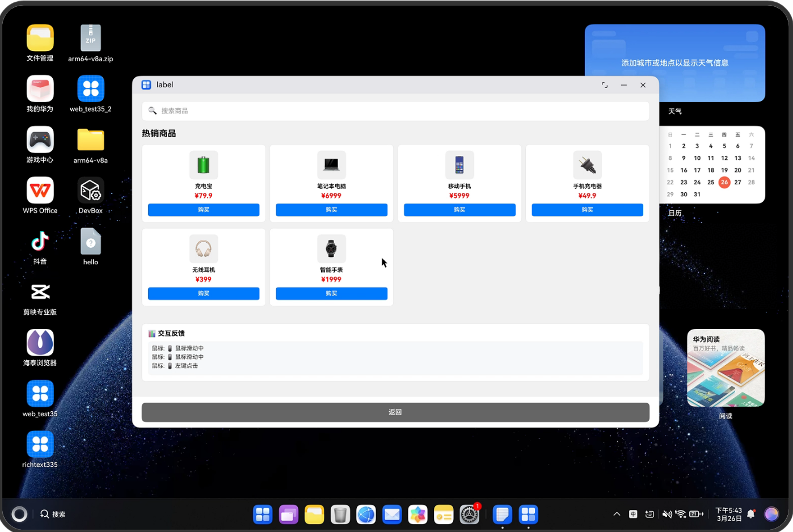This screenshot has height=532, width=793.
Task: Click the label window app icon
Action: pos(146,85)
